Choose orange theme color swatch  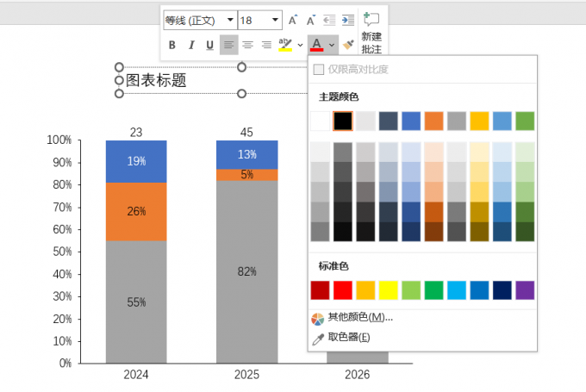(x=433, y=121)
